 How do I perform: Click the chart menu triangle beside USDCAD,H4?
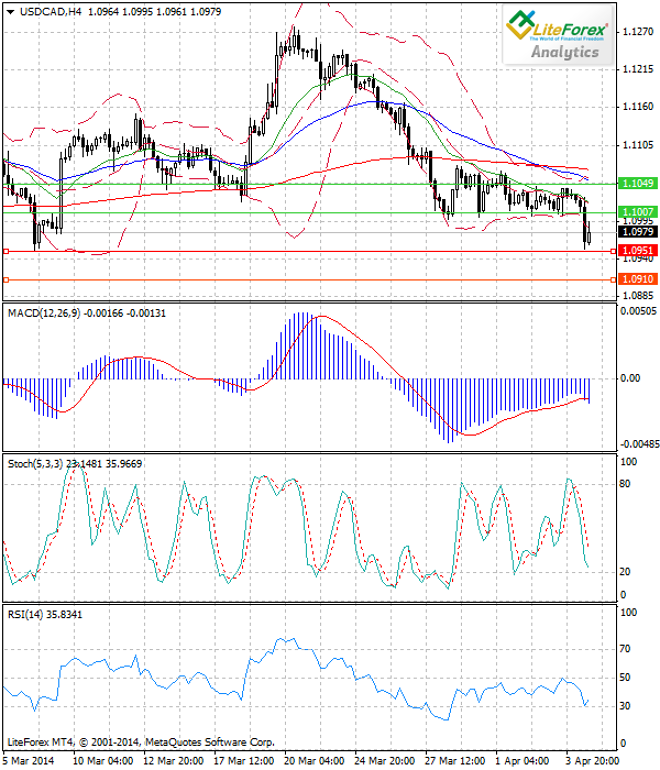(10, 12)
